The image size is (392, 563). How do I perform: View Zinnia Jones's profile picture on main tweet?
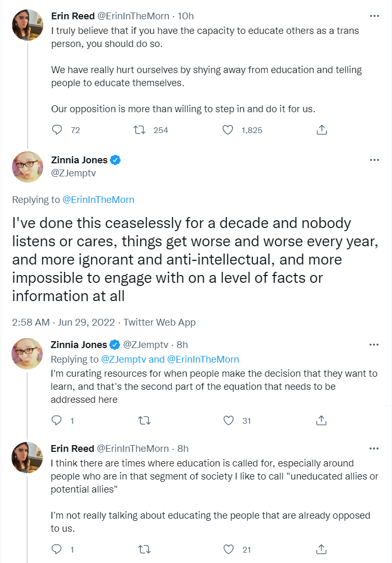[27, 167]
